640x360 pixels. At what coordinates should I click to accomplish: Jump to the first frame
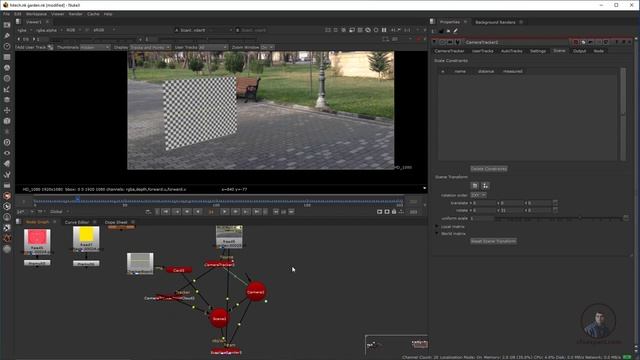pos(166,212)
